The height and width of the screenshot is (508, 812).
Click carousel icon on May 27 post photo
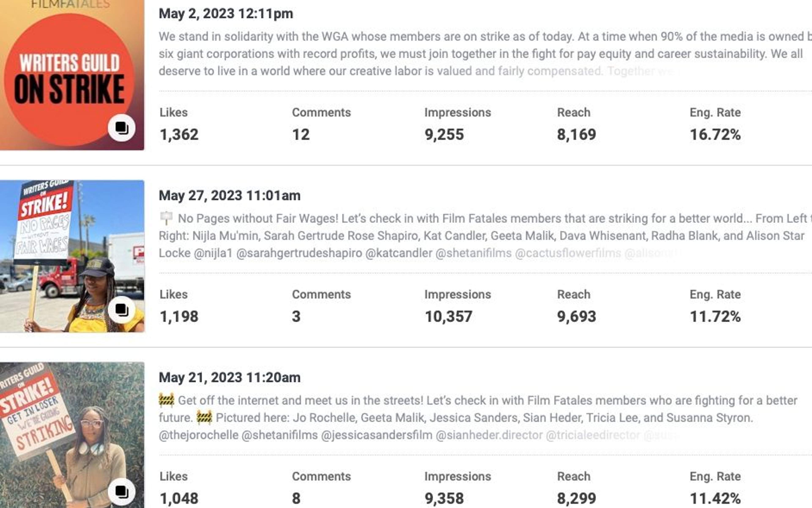(x=122, y=310)
